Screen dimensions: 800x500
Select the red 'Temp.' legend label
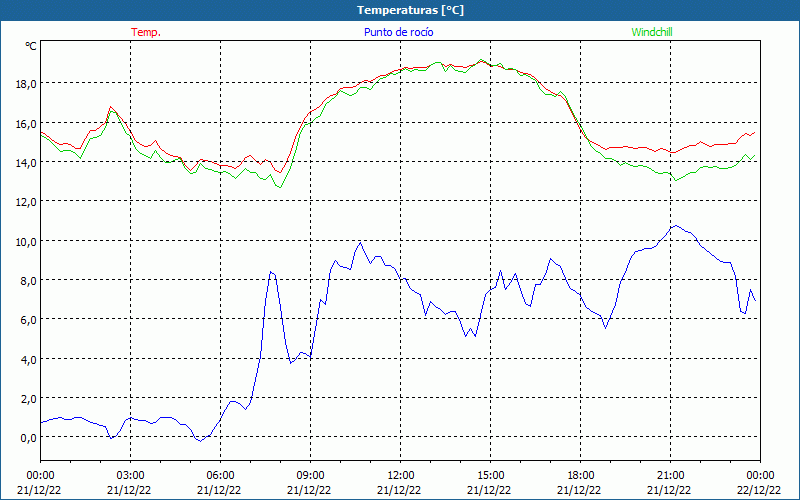coord(146,32)
